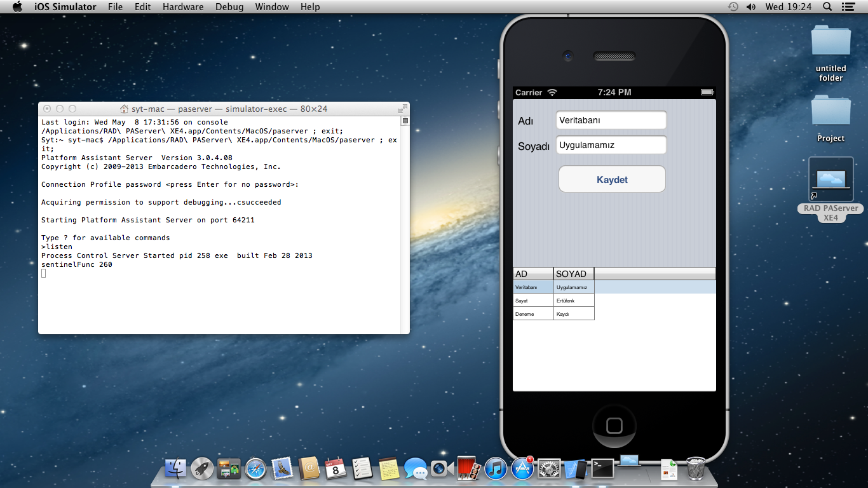The height and width of the screenshot is (488, 868).
Task: Open the yellow Notes icon in Dock
Action: tap(389, 468)
